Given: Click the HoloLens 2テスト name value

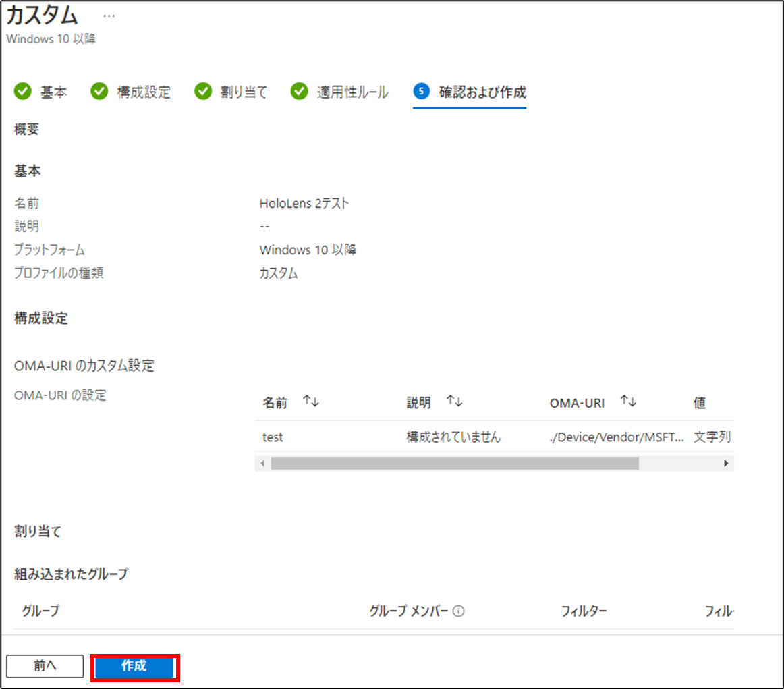Looking at the screenshot, I should pyautogui.click(x=304, y=204).
